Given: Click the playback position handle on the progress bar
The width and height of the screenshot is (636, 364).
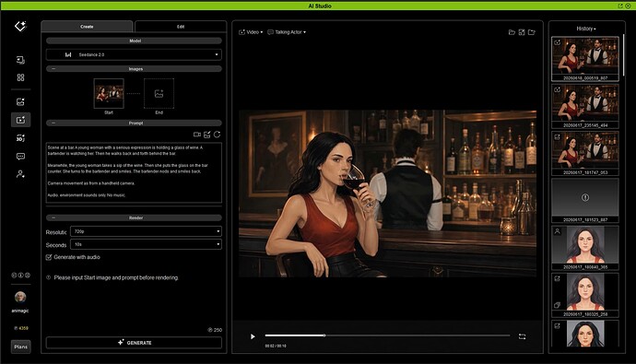Looking at the screenshot, I should click(324, 335).
